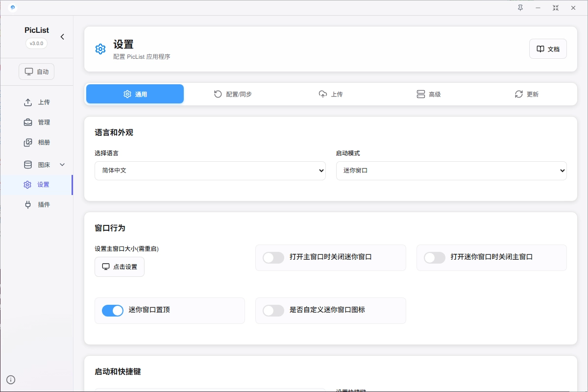
Task: Switch to the 更新 update tab
Action: 526,94
